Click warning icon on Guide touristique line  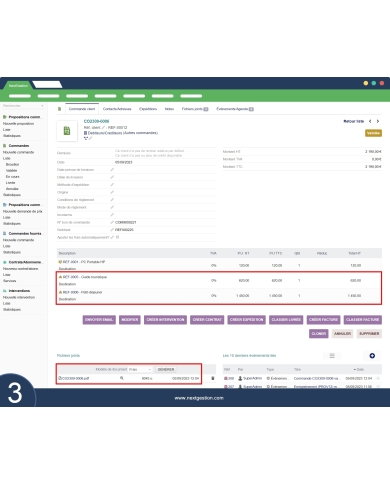coord(60,277)
